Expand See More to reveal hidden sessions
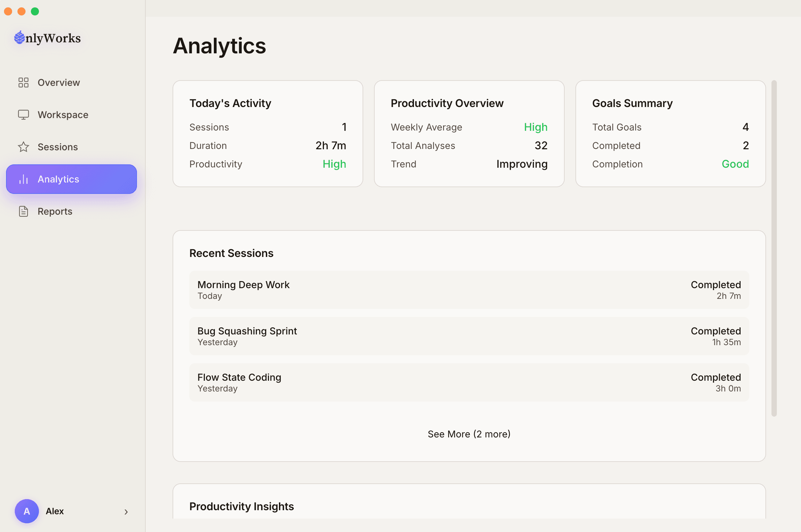This screenshot has height=532, width=801. click(x=469, y=434)
